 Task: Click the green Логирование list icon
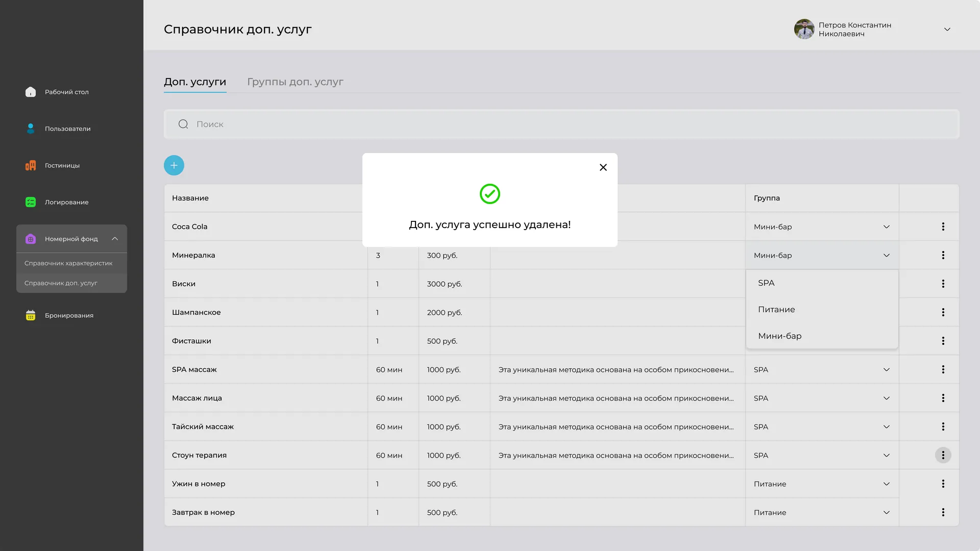point(31,202)
